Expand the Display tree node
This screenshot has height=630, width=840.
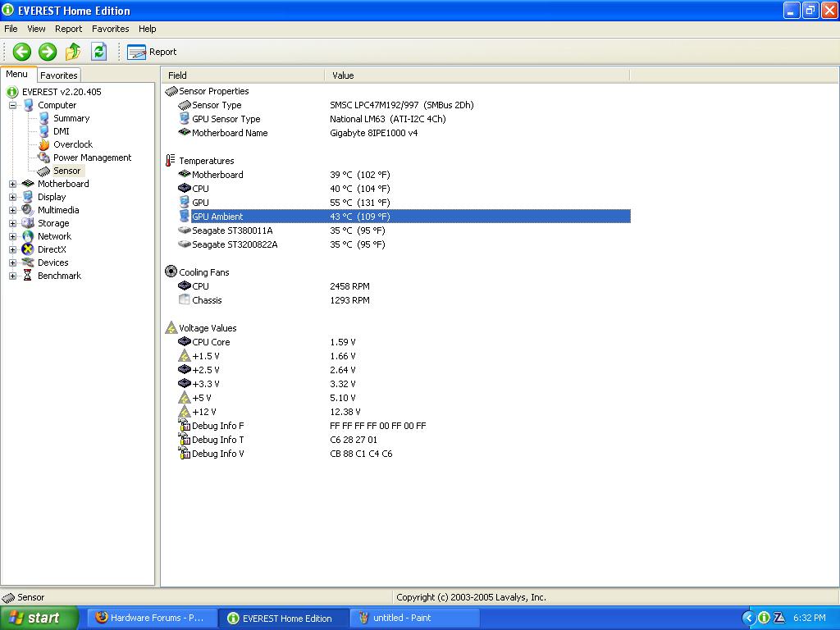click(x=12, y=197)
